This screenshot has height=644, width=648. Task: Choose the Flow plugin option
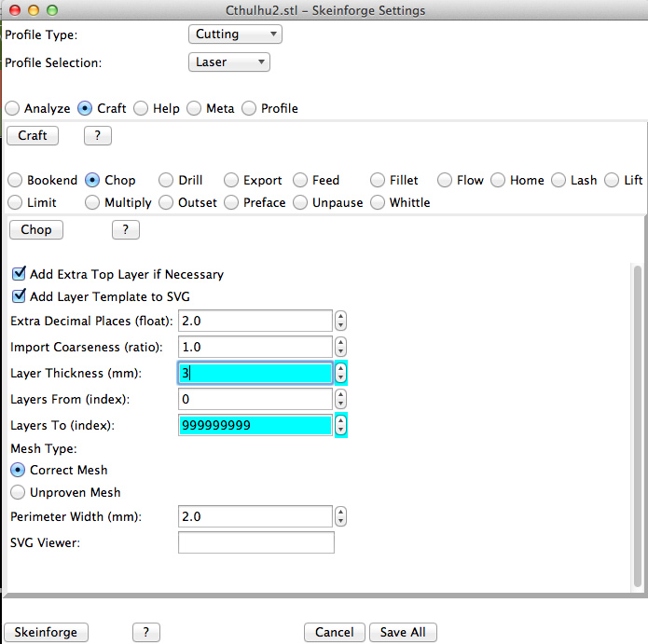pos(445,181)
